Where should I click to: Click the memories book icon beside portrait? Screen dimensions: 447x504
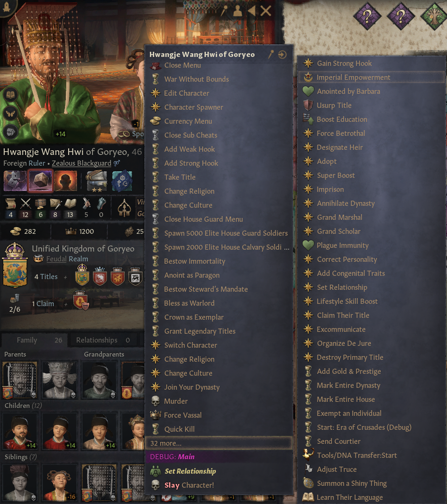(x=11, y=95)
